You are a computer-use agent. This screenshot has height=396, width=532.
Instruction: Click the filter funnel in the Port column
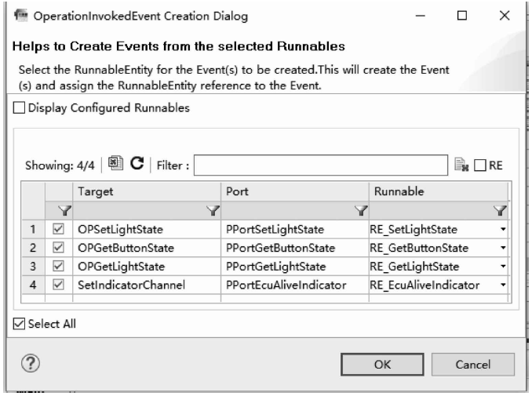(361, 209)
